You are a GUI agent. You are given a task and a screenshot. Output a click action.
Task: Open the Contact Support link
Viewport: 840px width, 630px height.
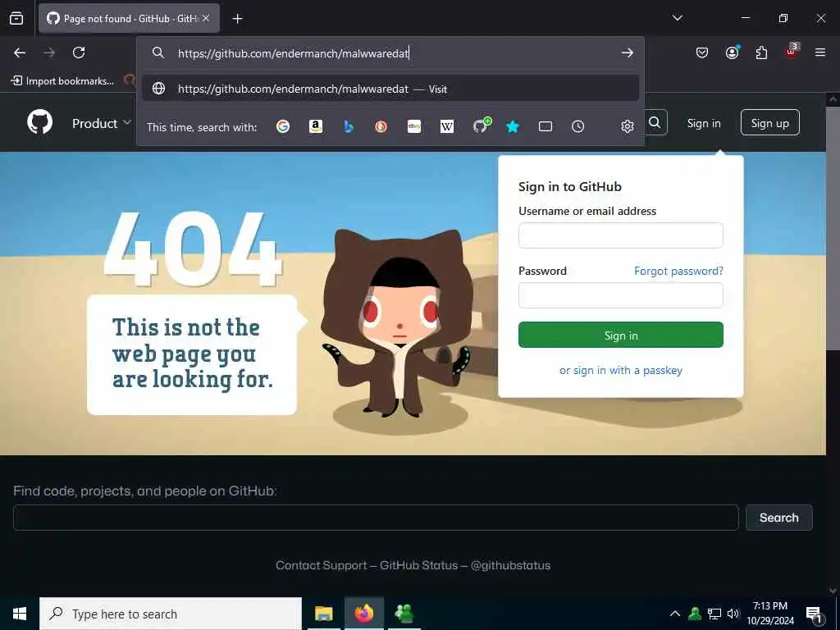point(322,565)
